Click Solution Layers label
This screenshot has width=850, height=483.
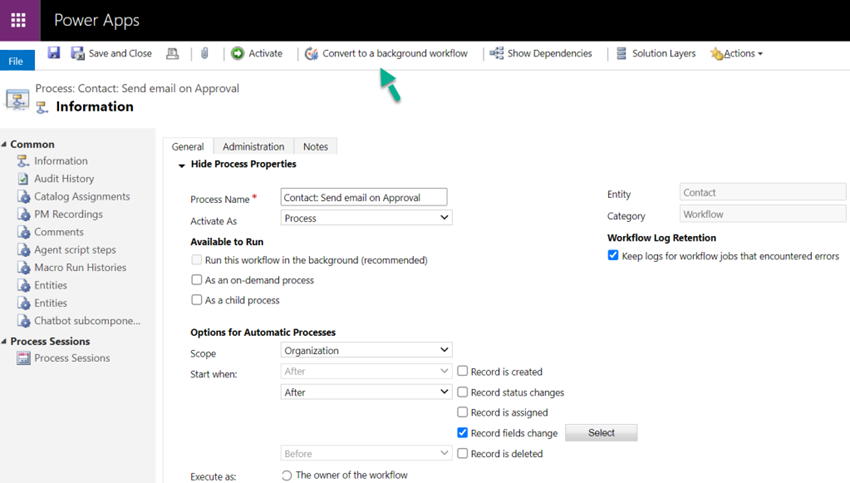664,53
